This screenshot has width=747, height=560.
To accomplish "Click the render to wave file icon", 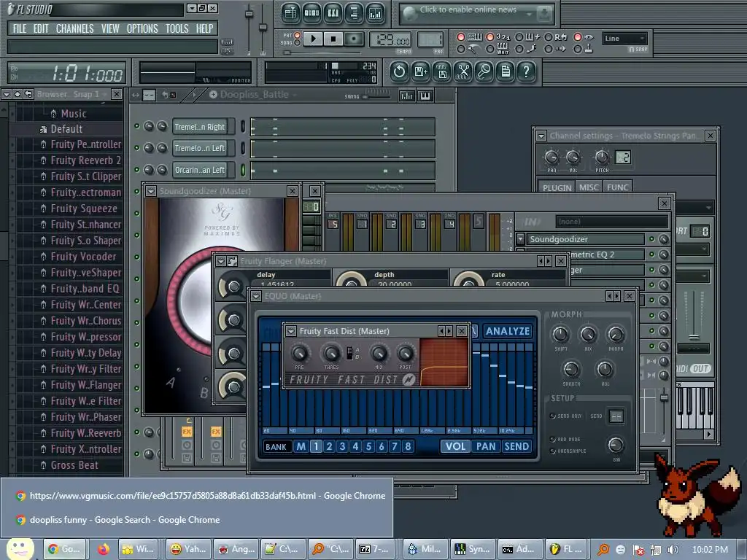I will coord(441,71).
